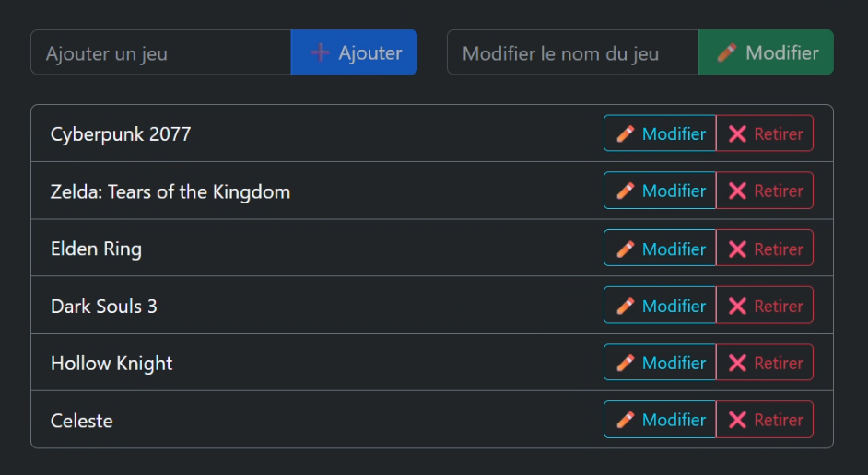Focus the 'Modifier le nom du jeu' field
The image size is (868, 475).
pyautogui.click(x=572, y=52)
